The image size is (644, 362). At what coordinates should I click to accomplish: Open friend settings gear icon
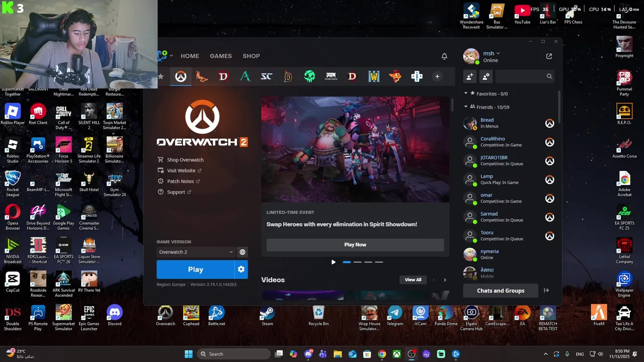coord(486,76)
